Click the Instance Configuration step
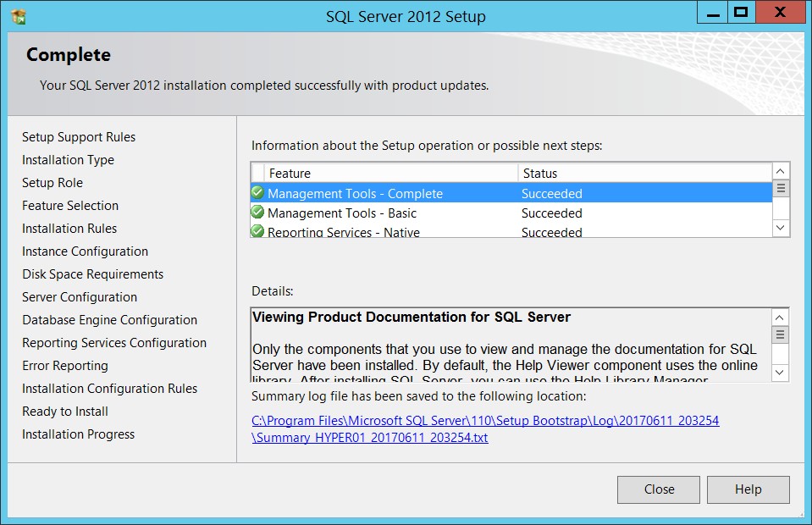The width and height of the screenshot is (812, 525). click(85, 251)
